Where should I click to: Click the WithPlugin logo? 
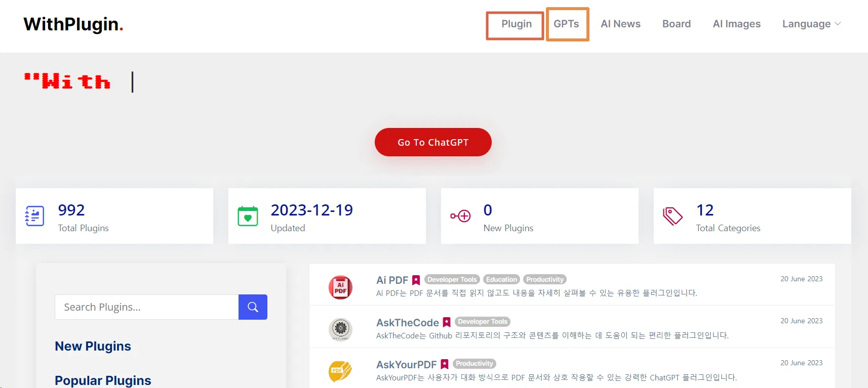(73, 24)
